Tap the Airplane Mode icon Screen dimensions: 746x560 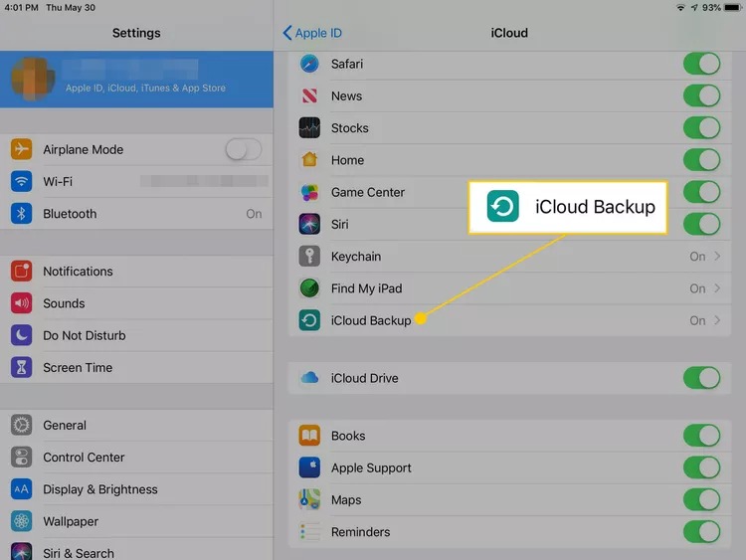[22, 149]
